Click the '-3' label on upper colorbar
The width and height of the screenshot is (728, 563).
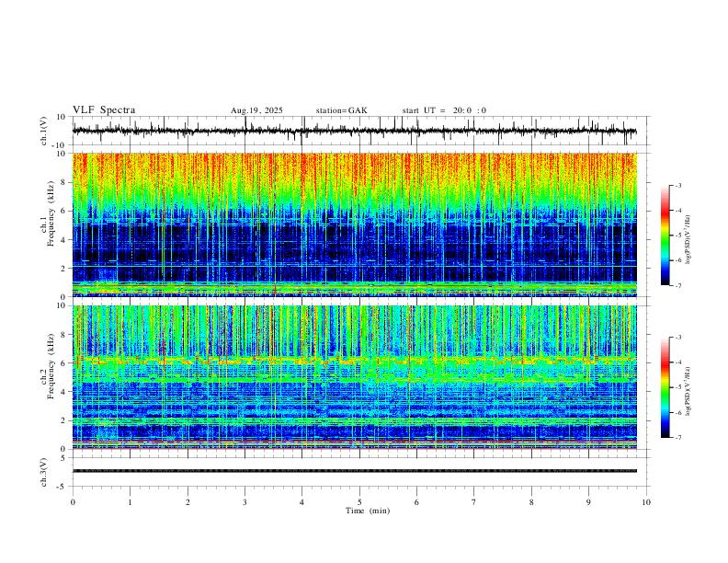click(677, 185)
